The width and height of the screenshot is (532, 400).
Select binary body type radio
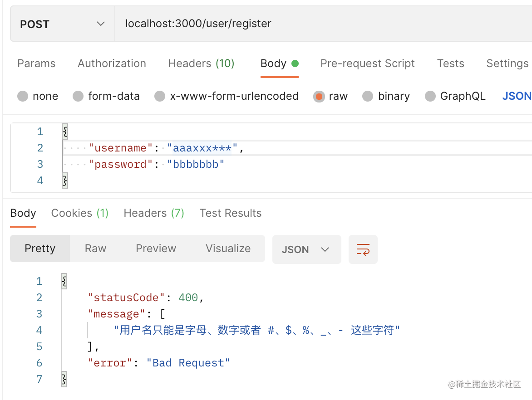[368, 96]
